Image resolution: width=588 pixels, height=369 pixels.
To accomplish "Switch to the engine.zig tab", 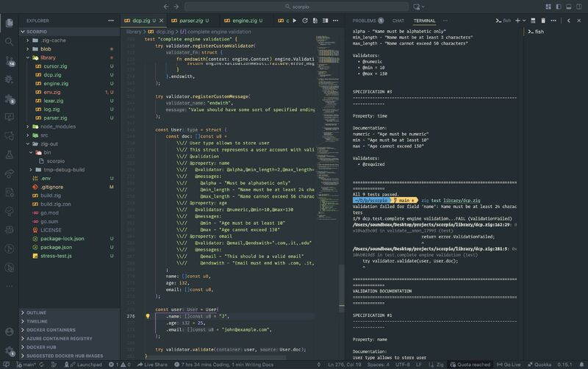I will click(x=244, y=21).
